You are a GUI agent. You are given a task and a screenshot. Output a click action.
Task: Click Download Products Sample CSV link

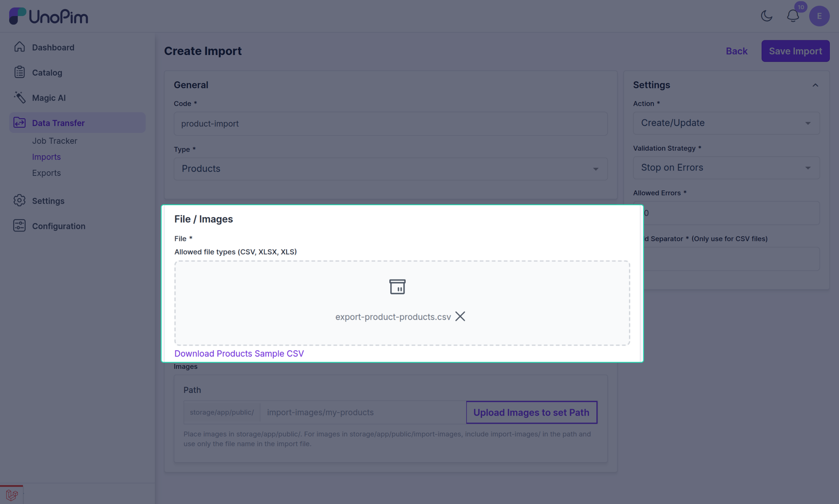click(239, 353)
